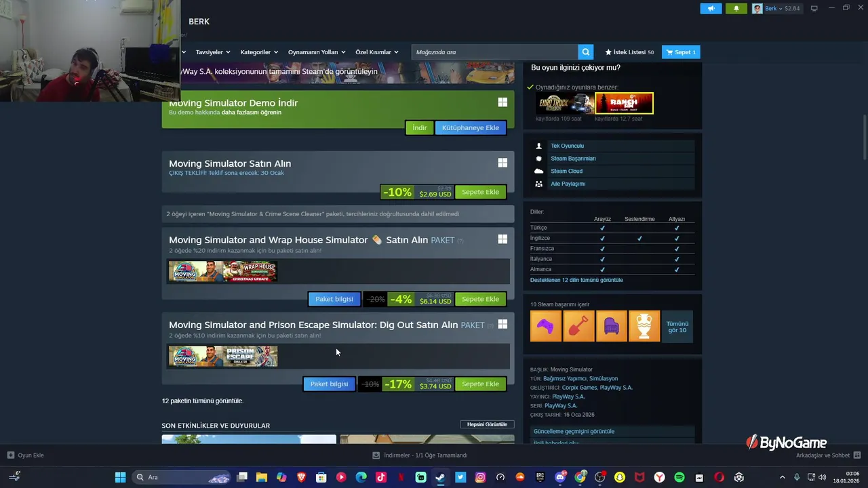868x488 pixels.
Task: Open the Spotify taskbar icon
Action: (679, 477)
